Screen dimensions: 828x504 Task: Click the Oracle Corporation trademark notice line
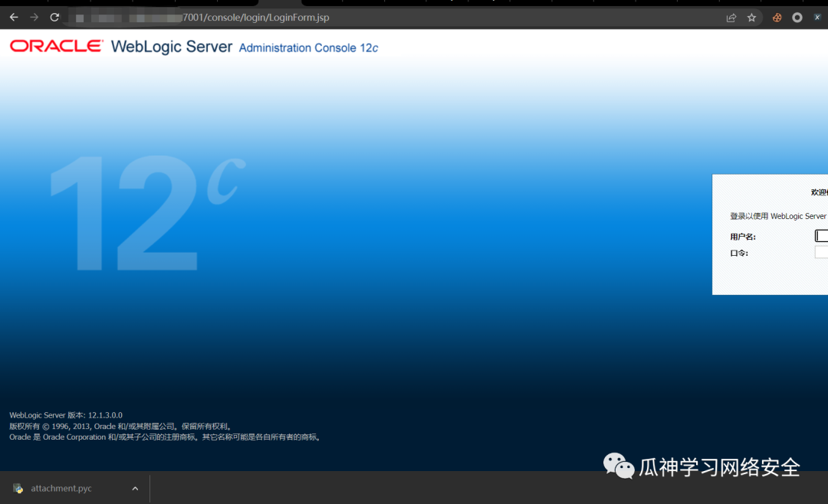166,437
